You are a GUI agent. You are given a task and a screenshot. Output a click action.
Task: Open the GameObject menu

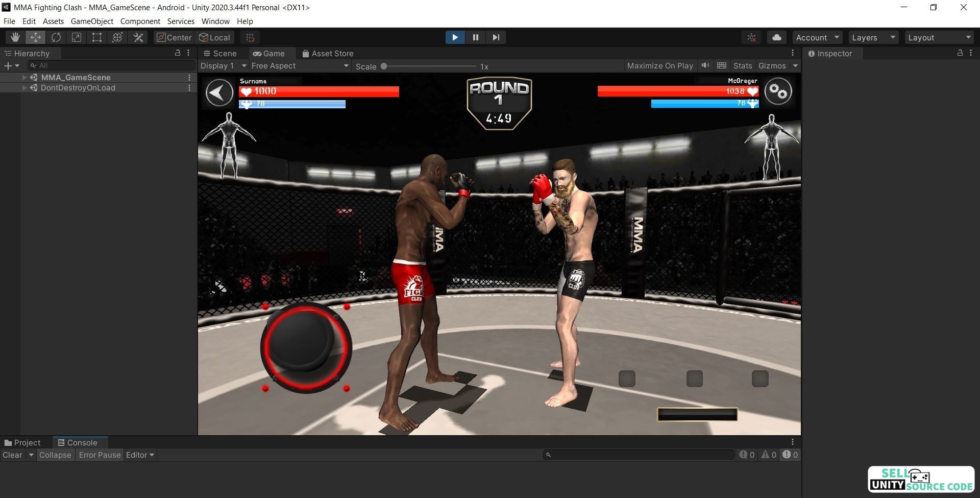(x=92, y=21)
